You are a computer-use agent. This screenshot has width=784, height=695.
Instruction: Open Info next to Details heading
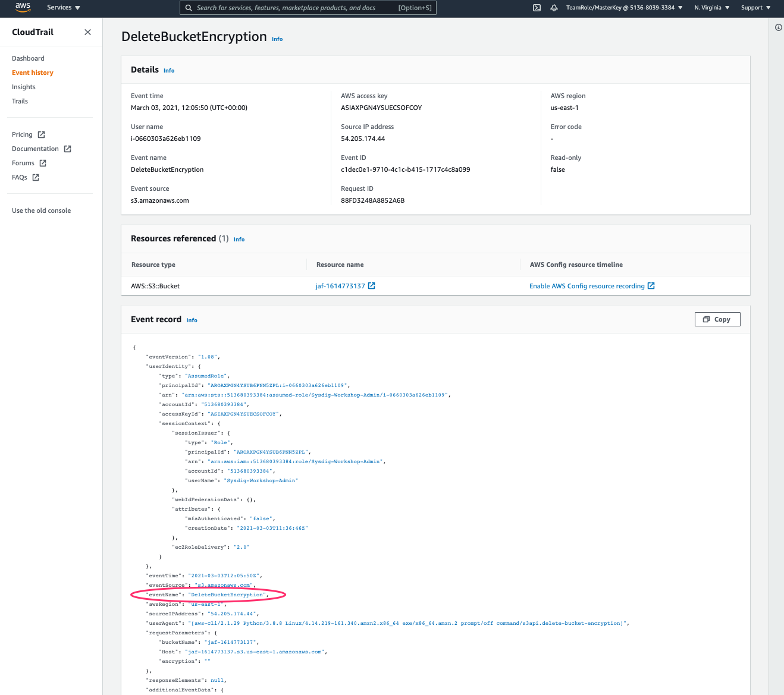(x=169, y=71)
